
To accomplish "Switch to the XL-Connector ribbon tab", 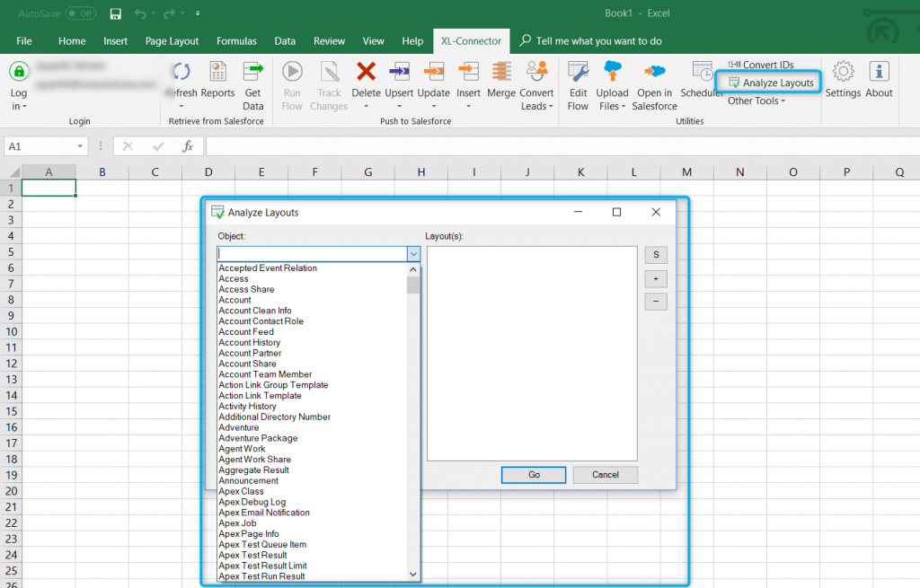I will click(473, 40).
